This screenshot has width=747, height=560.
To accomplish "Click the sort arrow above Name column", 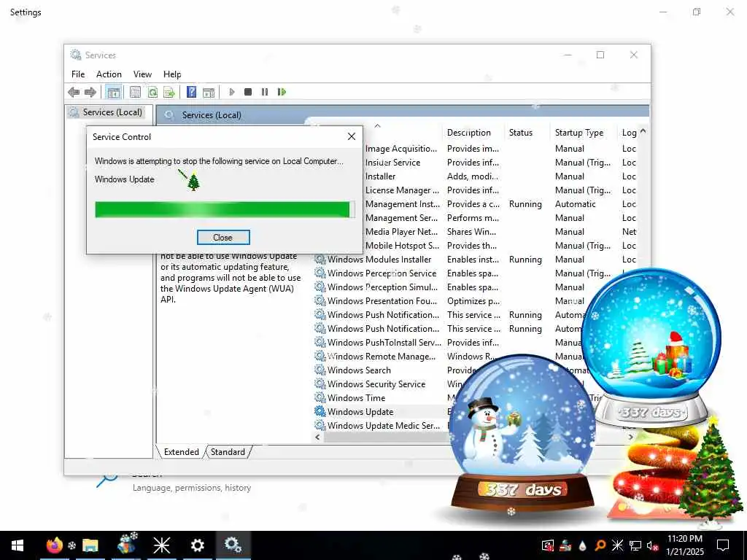I will click(377, 126).
